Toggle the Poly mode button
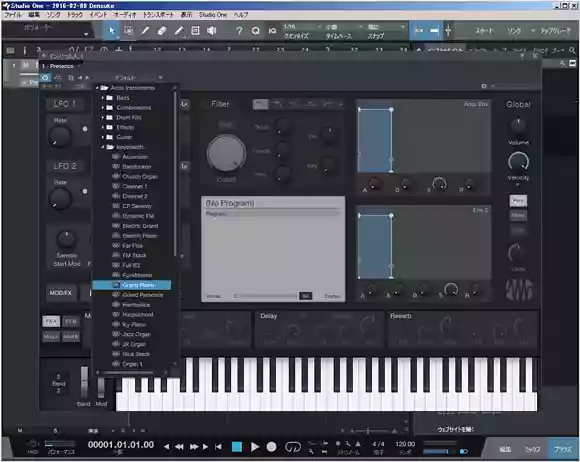 point(518,201)
